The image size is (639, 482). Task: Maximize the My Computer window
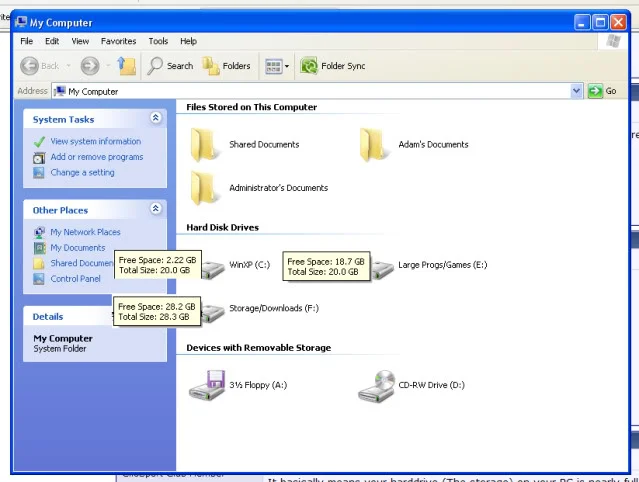(x=600, y=22)
